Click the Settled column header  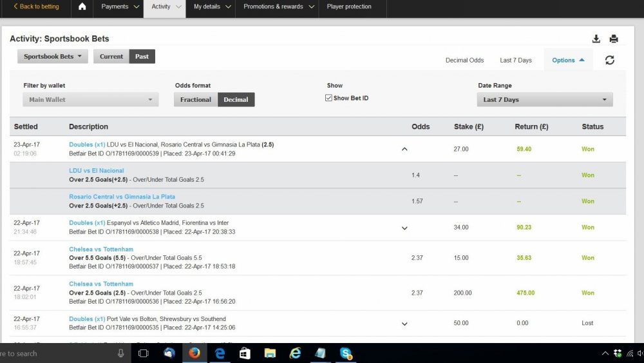tap(26, 126)
